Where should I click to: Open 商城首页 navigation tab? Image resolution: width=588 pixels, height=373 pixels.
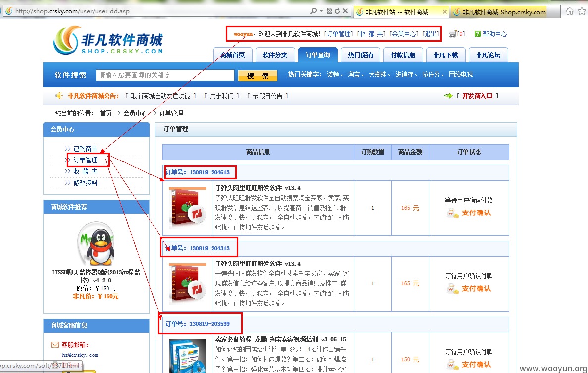tap(232, 55)
